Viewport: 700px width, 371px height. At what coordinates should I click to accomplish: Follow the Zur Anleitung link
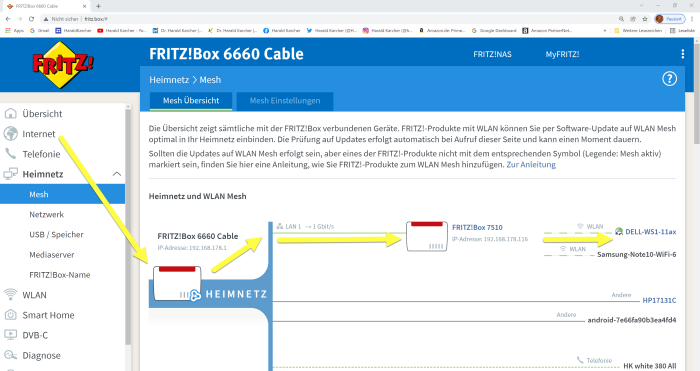coord(531,164)
